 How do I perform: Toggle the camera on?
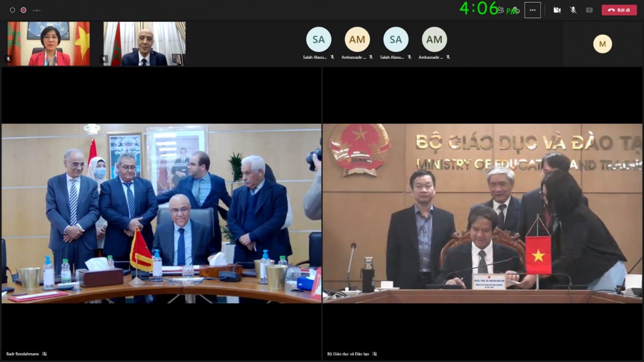(x=557, y=10)
